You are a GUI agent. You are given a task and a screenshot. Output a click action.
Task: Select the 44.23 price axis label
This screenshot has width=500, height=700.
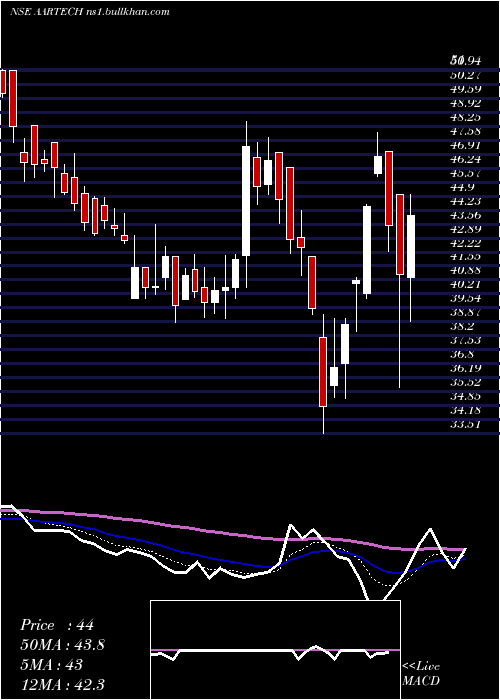point(465,201)
